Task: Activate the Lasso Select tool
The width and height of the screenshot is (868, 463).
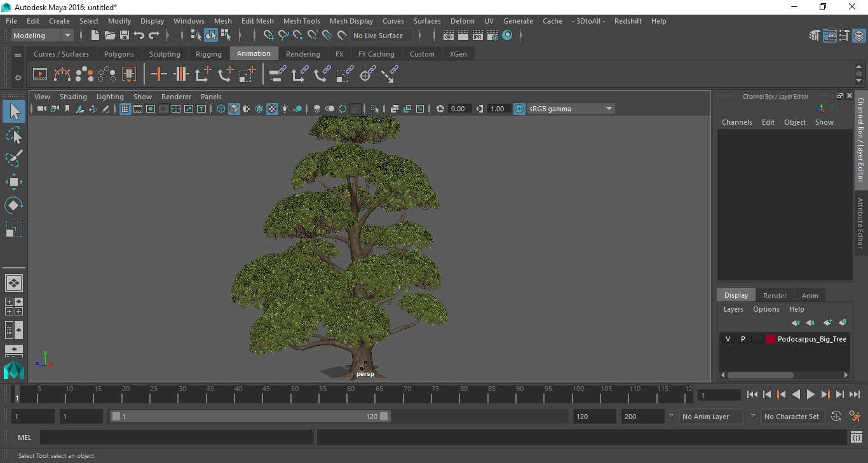Action: [14, 135]
